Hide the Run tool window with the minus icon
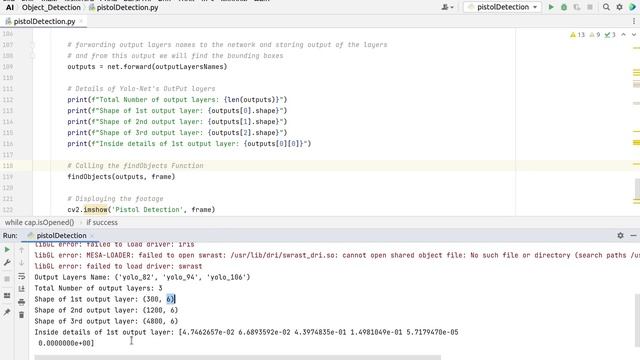The image size is (640, 360). click(633, 236)
